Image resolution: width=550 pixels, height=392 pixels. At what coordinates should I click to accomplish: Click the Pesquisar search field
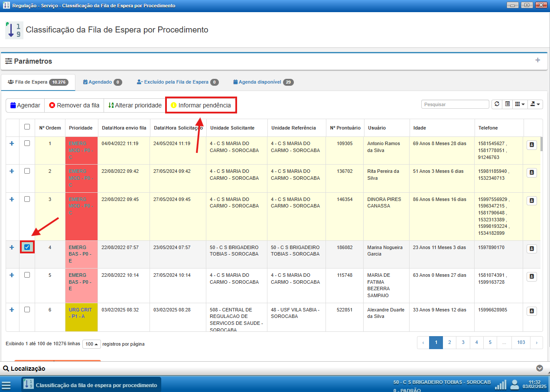(455, 104)
